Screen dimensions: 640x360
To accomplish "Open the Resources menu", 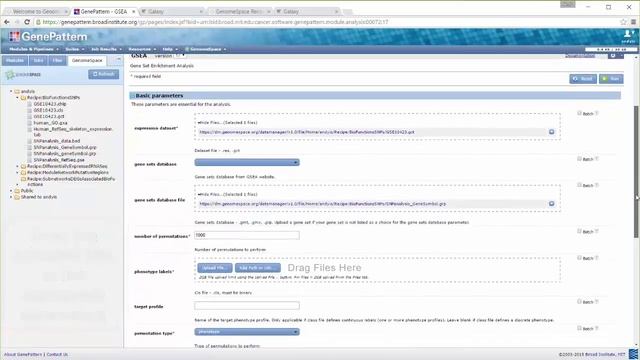I will point(142,49).
